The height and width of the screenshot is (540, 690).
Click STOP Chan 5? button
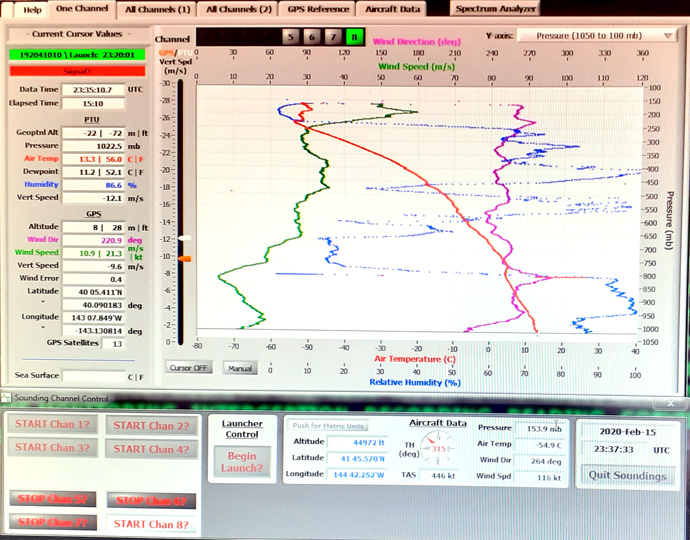52,499
